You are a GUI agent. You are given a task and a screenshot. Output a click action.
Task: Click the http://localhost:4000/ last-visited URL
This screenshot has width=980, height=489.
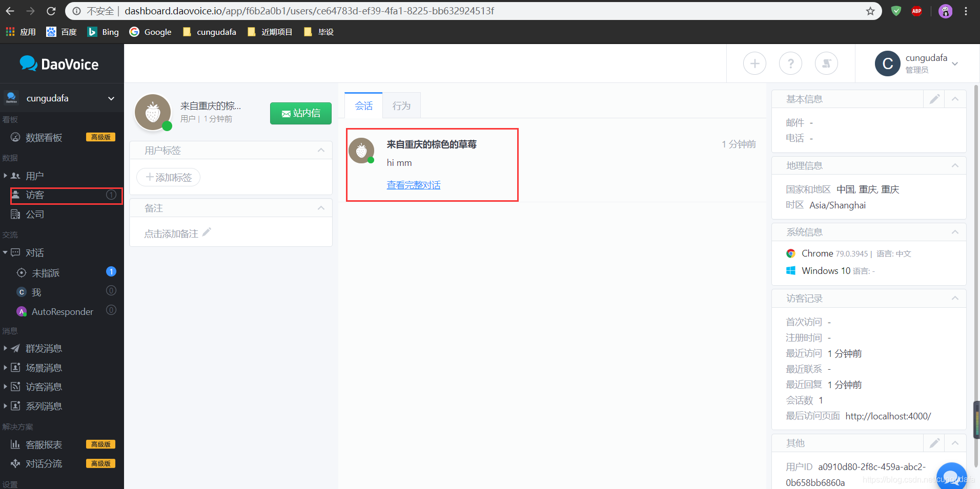click(x=888, y=416)
